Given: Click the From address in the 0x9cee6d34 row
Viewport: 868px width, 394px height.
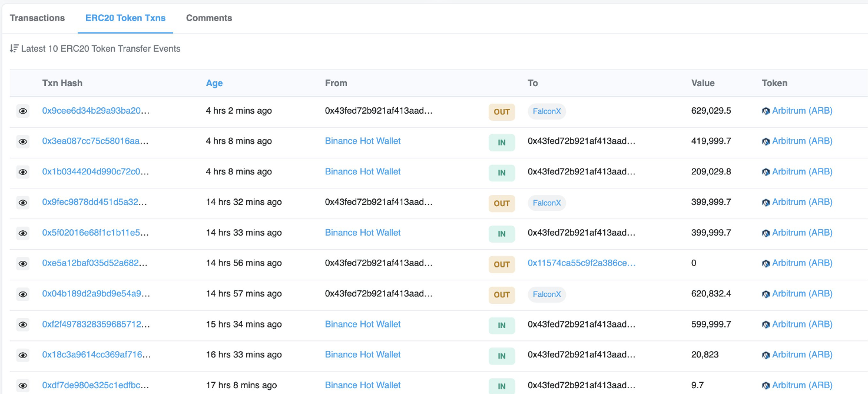Looking at the screenshot, I should tap(379, 111).
